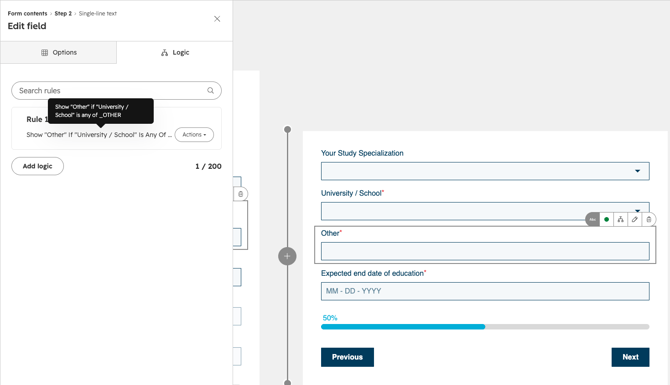Click the Single-line text breadcrumb

tap(97, 14)
